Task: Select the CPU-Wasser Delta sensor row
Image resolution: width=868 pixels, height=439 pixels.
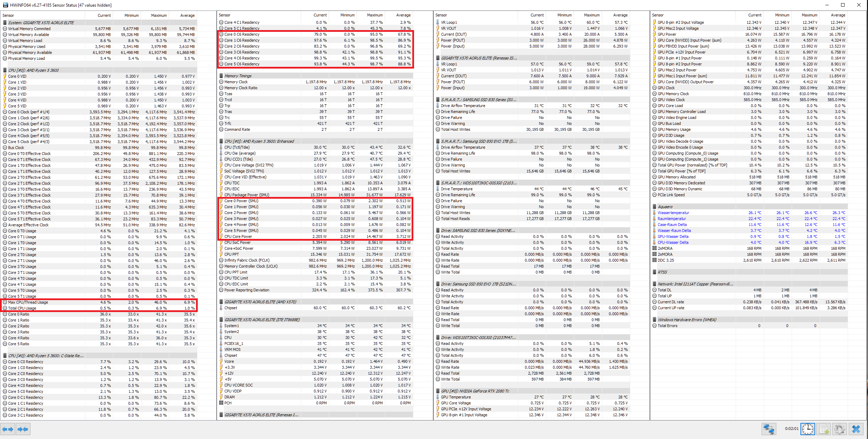Action: tap(749, 242)
